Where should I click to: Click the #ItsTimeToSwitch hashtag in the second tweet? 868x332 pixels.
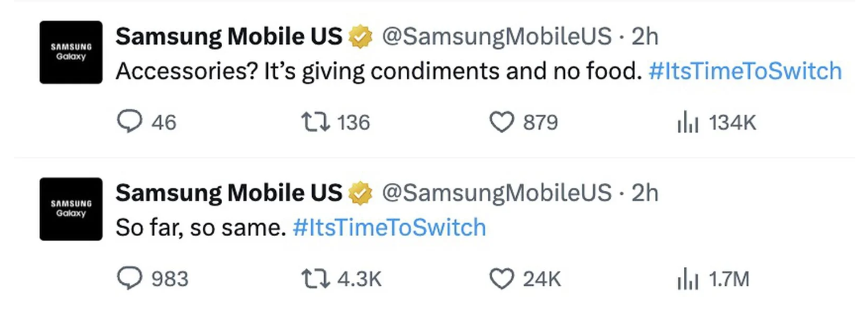click(x=389, y=228)
